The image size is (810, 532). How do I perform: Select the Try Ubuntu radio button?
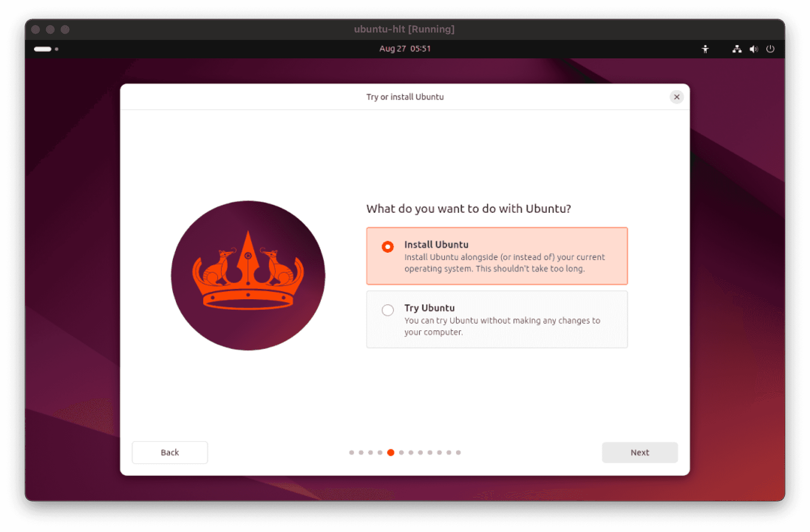(388, 310)
